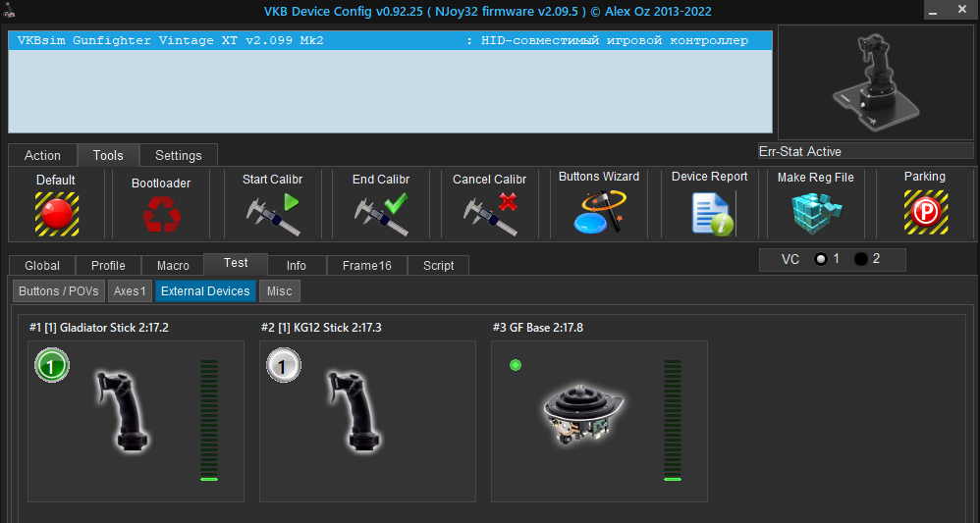Image resolution: width=980 pixels, height=523 pixels.
Task: Show the External Devices test page
Action: point(205,291)
